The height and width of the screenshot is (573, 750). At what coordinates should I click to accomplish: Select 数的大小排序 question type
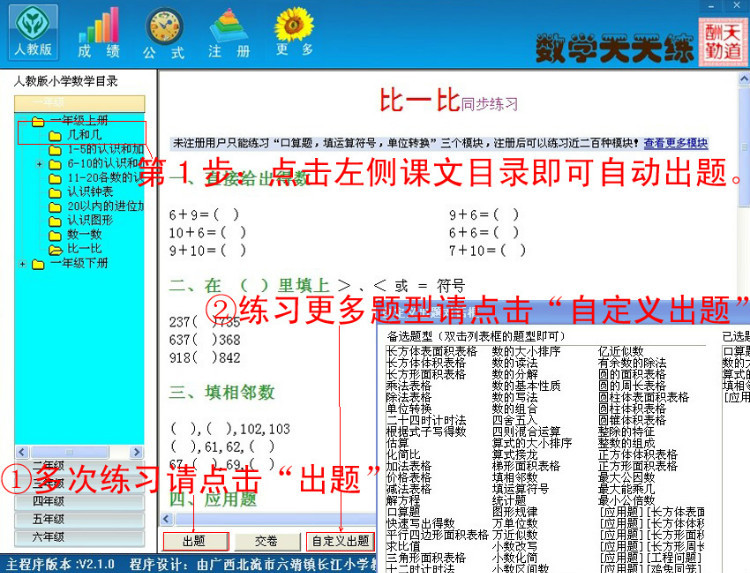pos(526,352)
